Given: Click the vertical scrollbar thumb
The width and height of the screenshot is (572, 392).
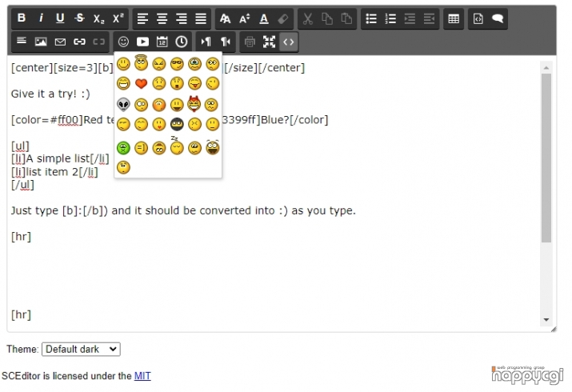Looking at the screenshot, I should point(546,158).
